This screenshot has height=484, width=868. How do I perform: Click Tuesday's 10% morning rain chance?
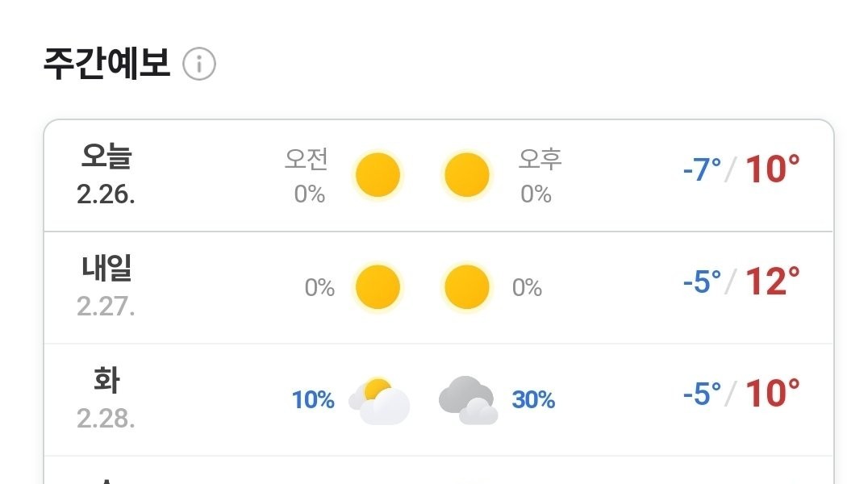(x=313, y=399)
